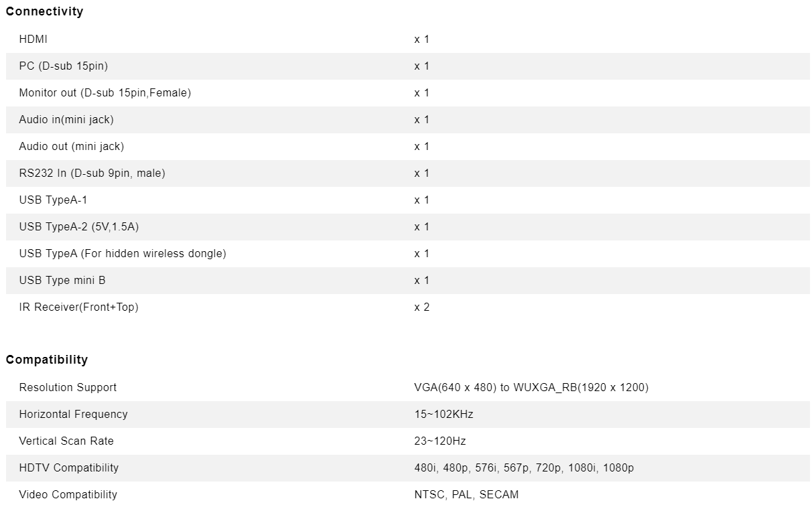Click the Compatibility section heading
The width and height of the screenshot is (812, 509).
tap(47, 360)
